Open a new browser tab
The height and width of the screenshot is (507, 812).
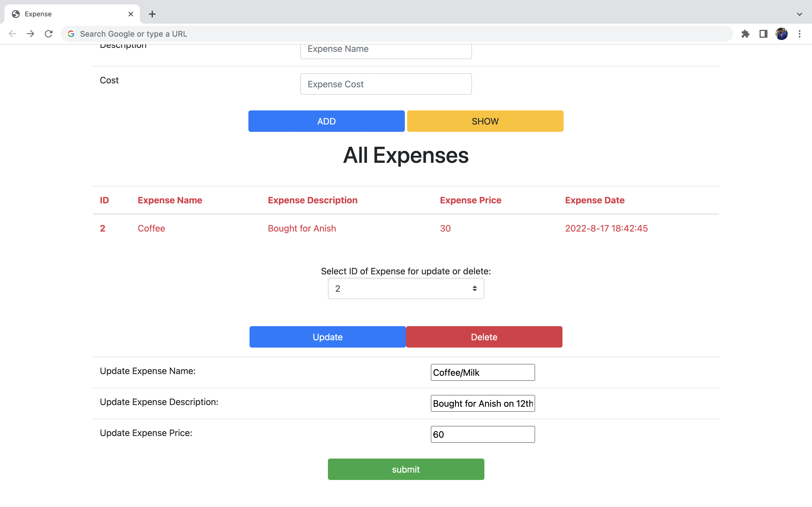[x=152, y=14]
